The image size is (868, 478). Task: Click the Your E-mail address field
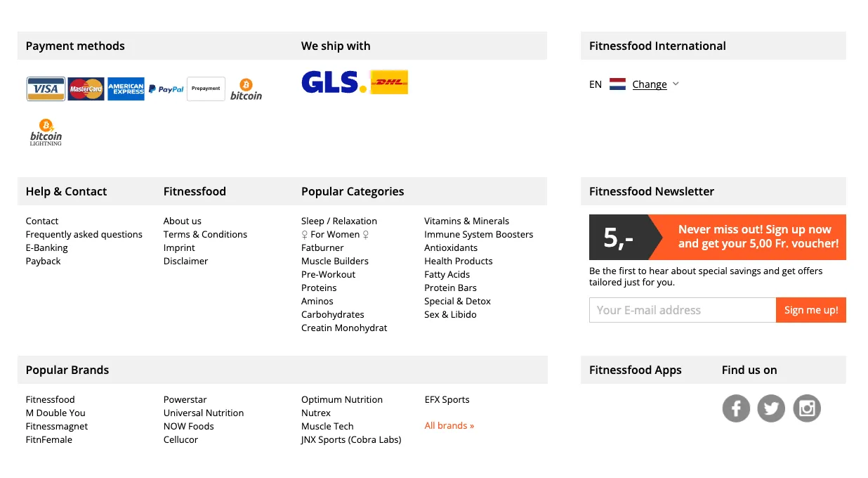point(683,310)
